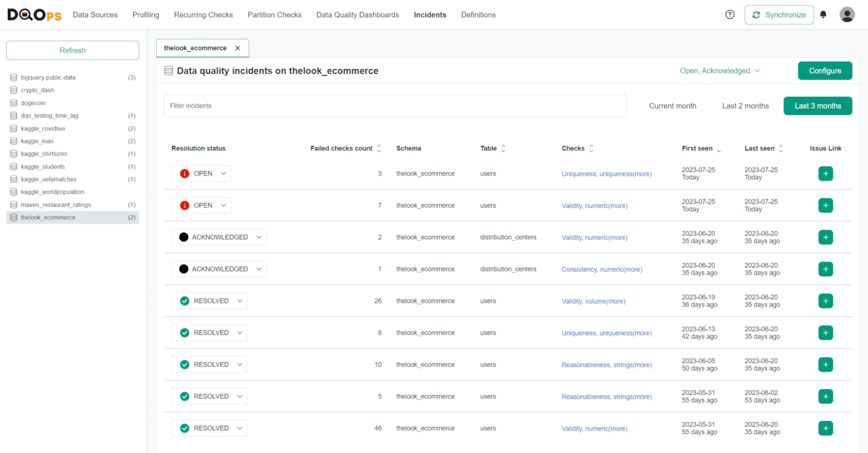
Task: Go to Profiling section
Action: [x=146, y=15]
